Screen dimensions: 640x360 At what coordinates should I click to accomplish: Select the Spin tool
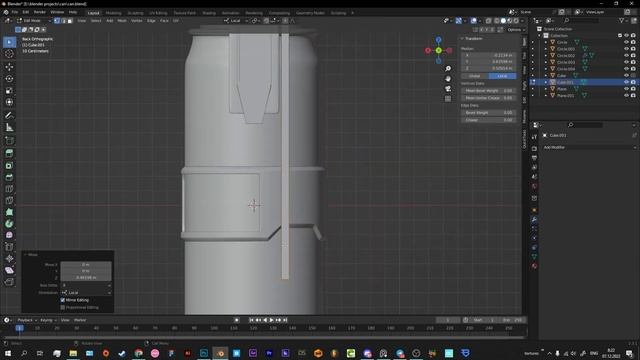point(9,224)
